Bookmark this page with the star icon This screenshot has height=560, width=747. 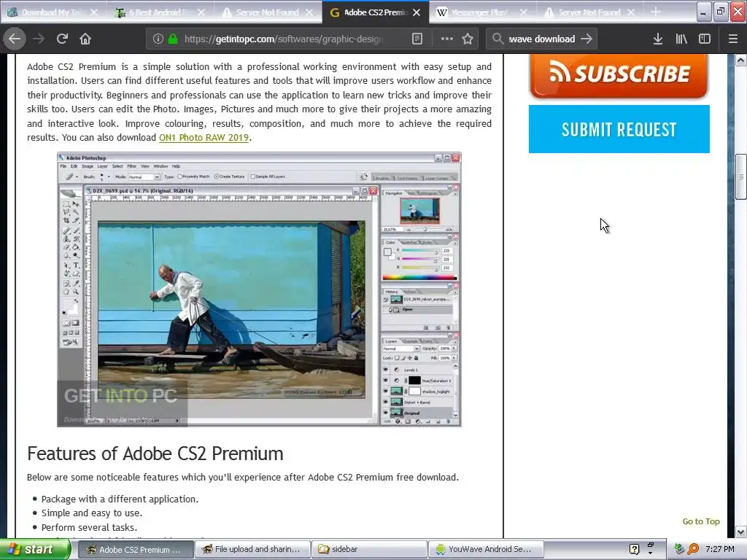(x=468, y=39)
